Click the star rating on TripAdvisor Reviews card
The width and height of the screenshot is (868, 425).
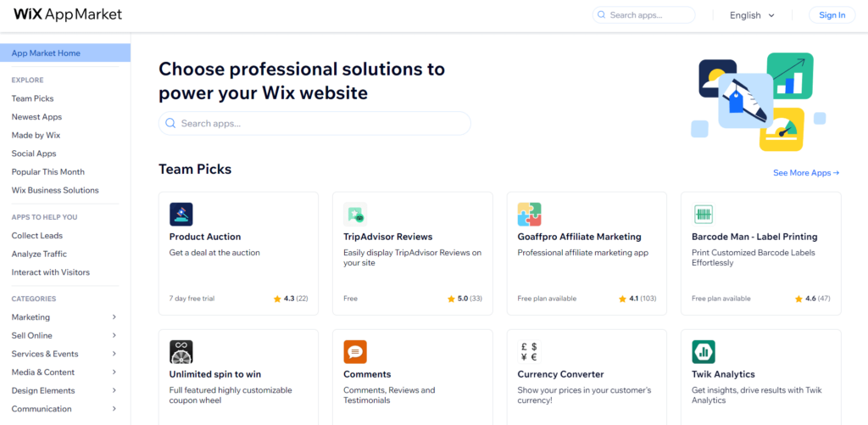465,299
